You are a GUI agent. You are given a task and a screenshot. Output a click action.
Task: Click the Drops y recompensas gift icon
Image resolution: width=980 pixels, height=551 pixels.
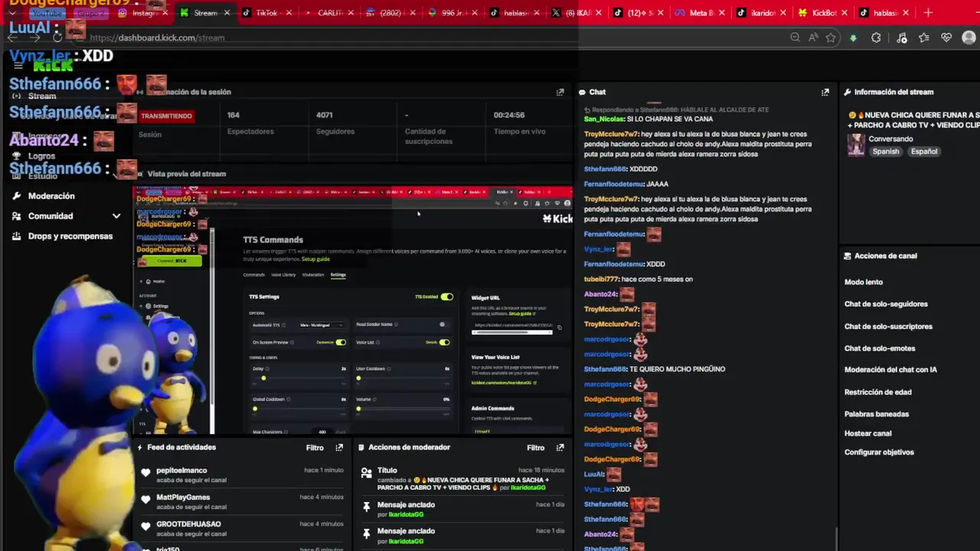click(x=16, y=236)
